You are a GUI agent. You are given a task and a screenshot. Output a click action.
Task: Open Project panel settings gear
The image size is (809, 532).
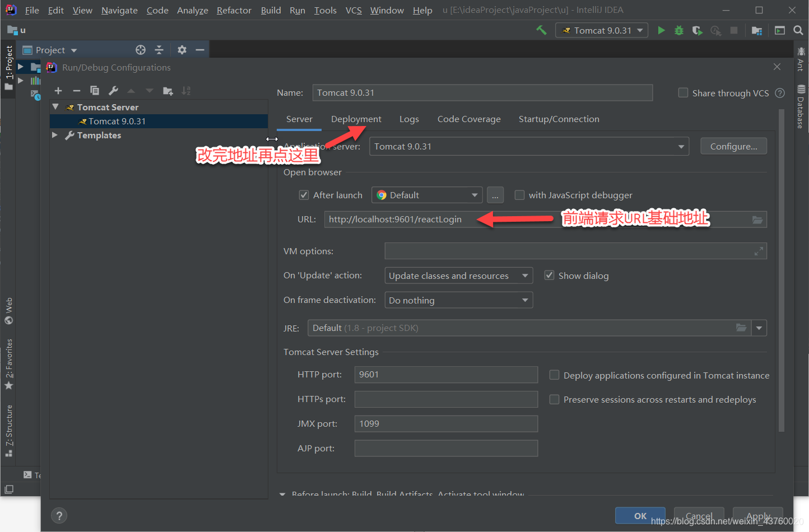click(182, 50)
